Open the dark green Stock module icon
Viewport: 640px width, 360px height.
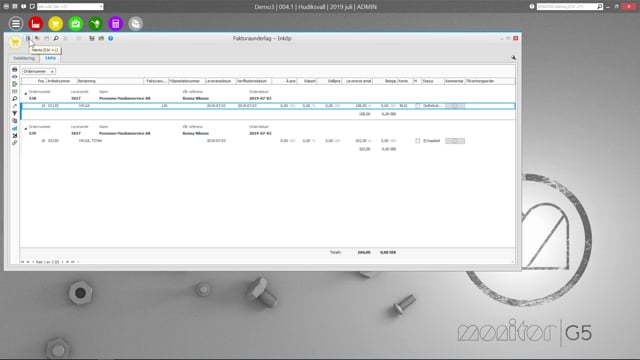(96, 24)
